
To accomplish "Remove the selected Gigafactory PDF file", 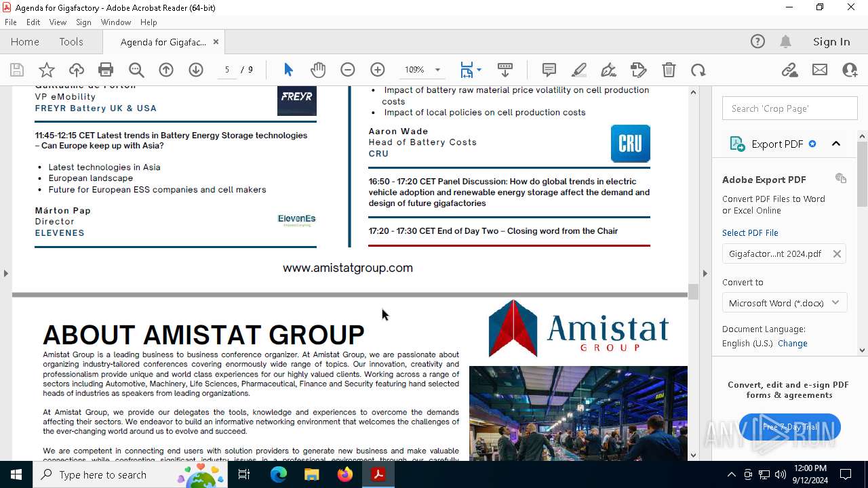I will point(837,253).
